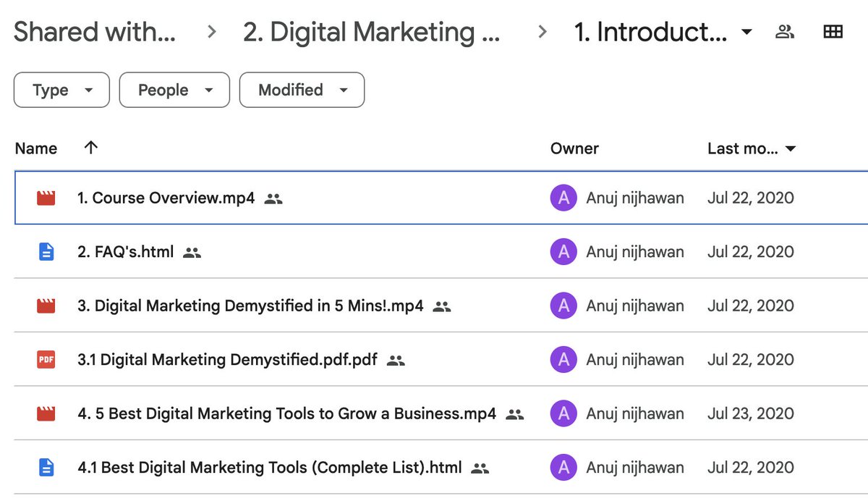Open the People filter dropdown

pyautogui.click(x=174, y=90)
